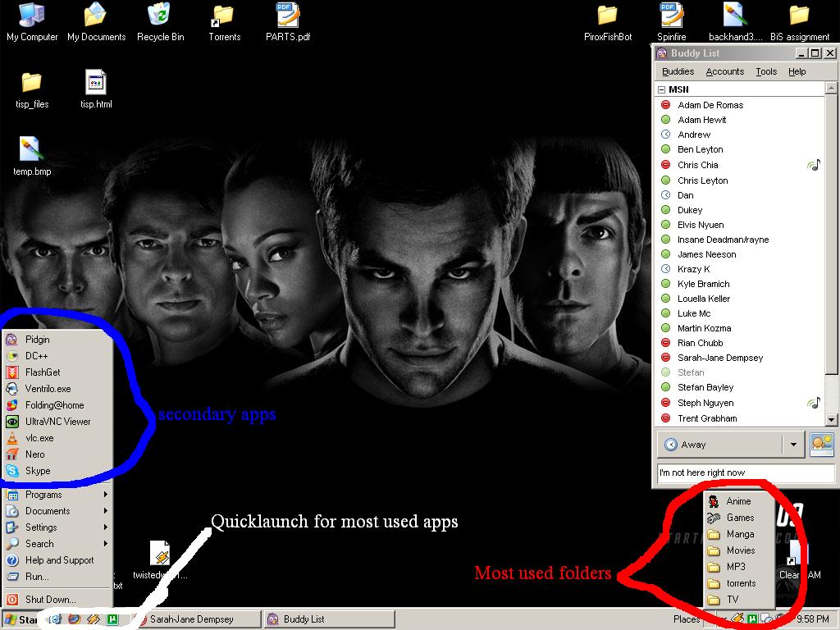840x630 pixels.
Task: Open the backhand3 image file icon
Action: point(735,22)
